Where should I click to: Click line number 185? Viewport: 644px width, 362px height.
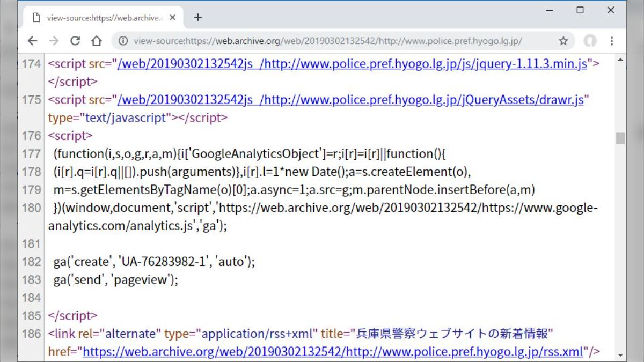pyautogui.click(x=31, y=315)
